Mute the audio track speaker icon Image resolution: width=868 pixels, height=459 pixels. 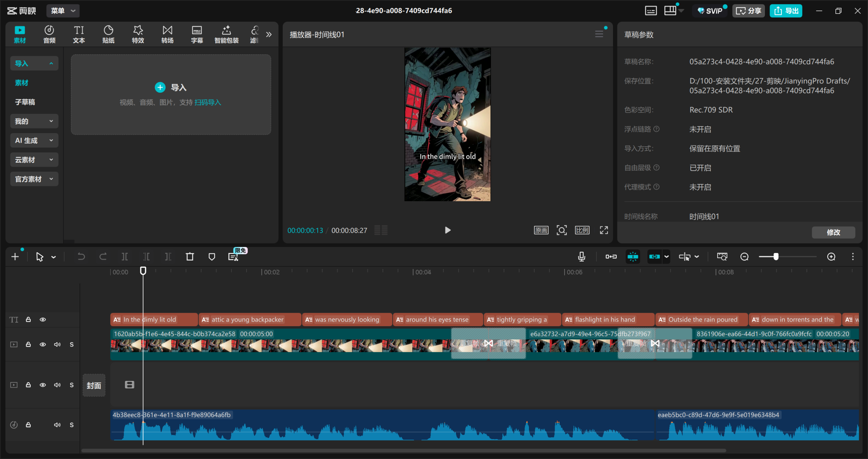(x=57, y=425)
